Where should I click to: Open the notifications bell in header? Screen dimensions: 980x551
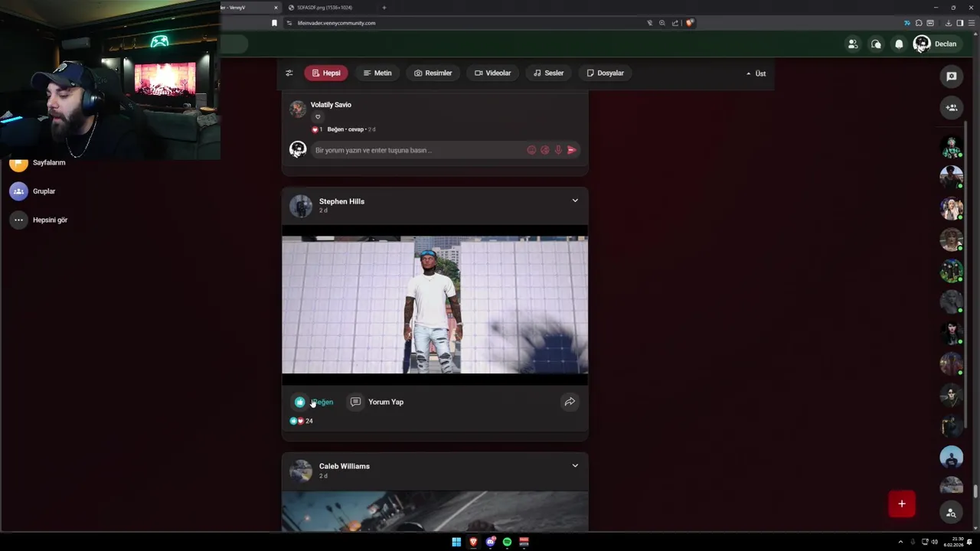[x=899, y=44]
